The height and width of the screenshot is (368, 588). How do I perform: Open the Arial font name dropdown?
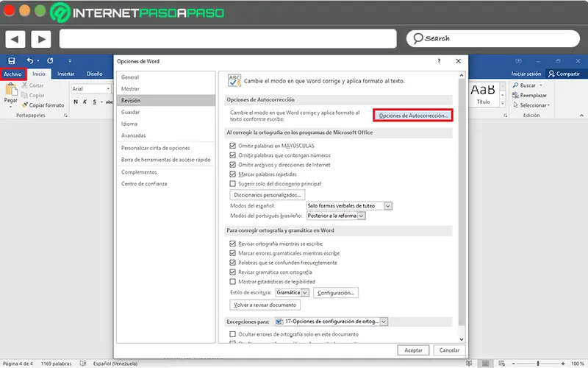pos(108,89)
